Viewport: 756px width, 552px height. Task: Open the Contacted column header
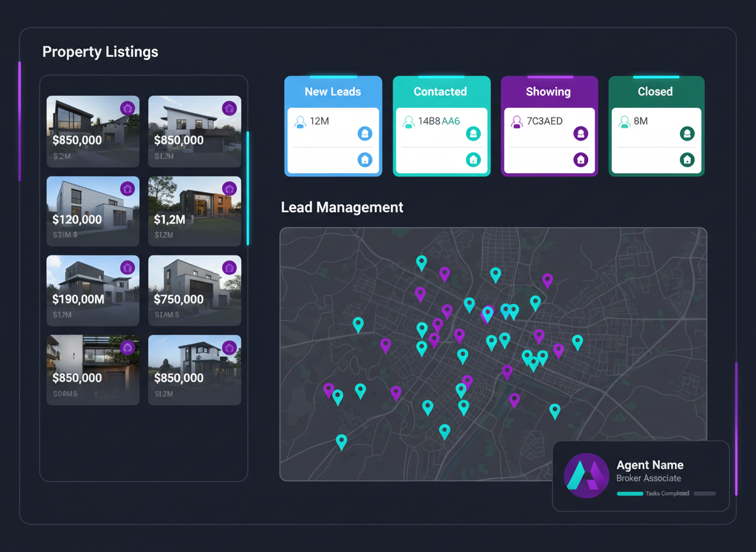[441, 91]
